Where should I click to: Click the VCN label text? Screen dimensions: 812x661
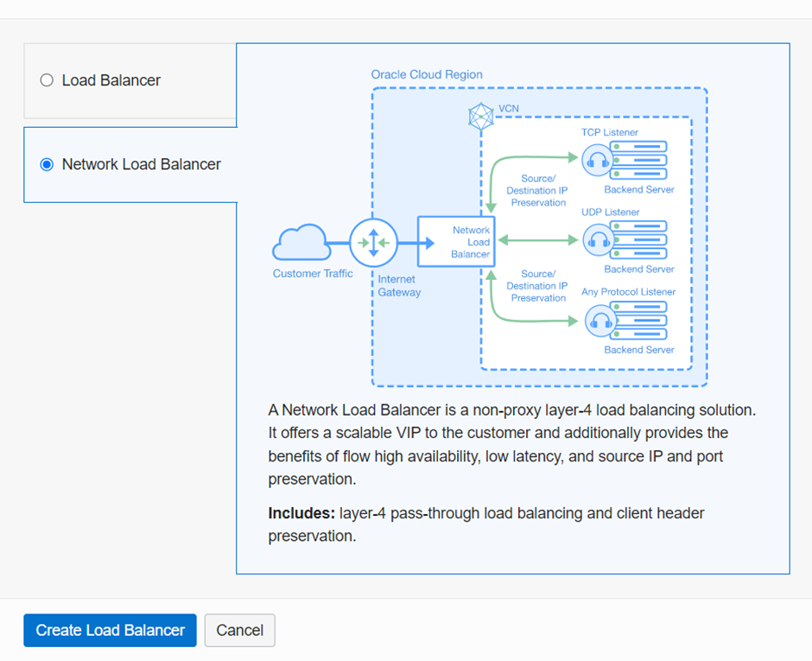click(509, 109)
